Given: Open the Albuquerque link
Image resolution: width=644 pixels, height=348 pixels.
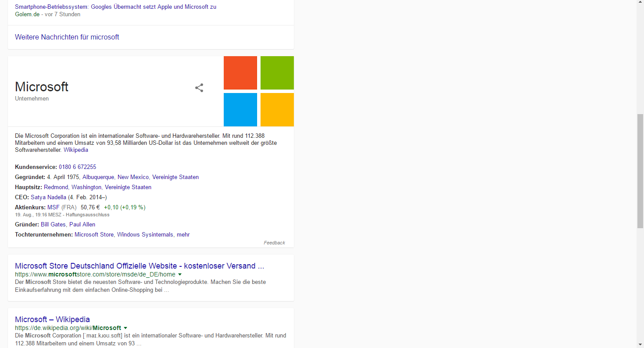Looking at the screenshot, I should pos(98,177).
